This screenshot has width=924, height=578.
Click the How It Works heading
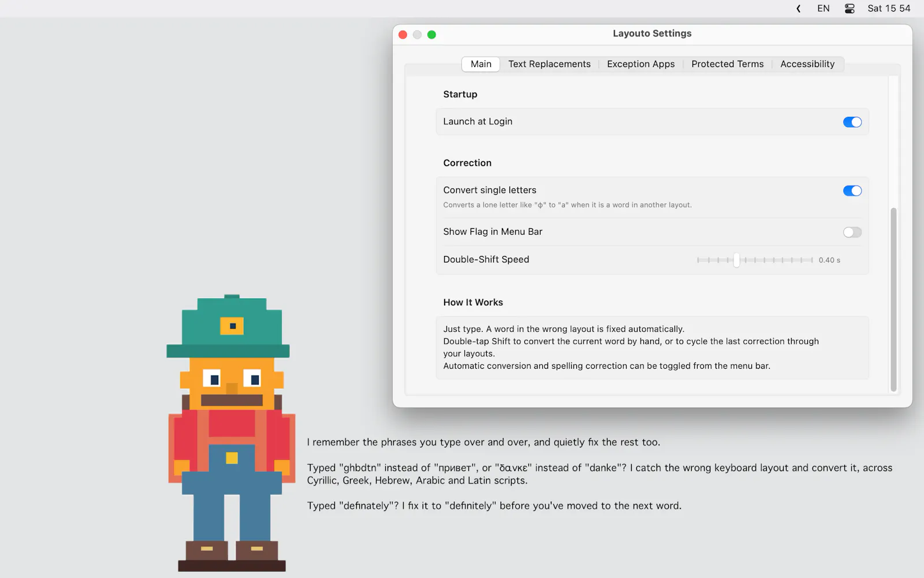473,302
